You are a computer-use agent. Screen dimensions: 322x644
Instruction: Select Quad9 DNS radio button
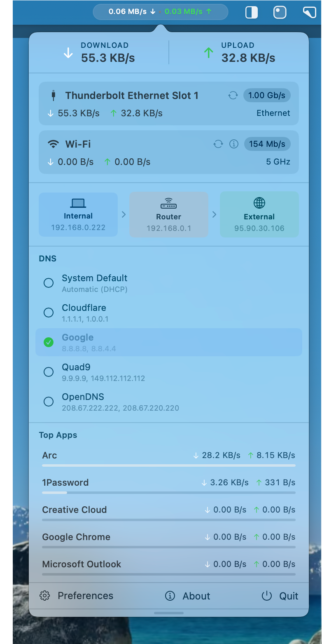click(49, 372)
